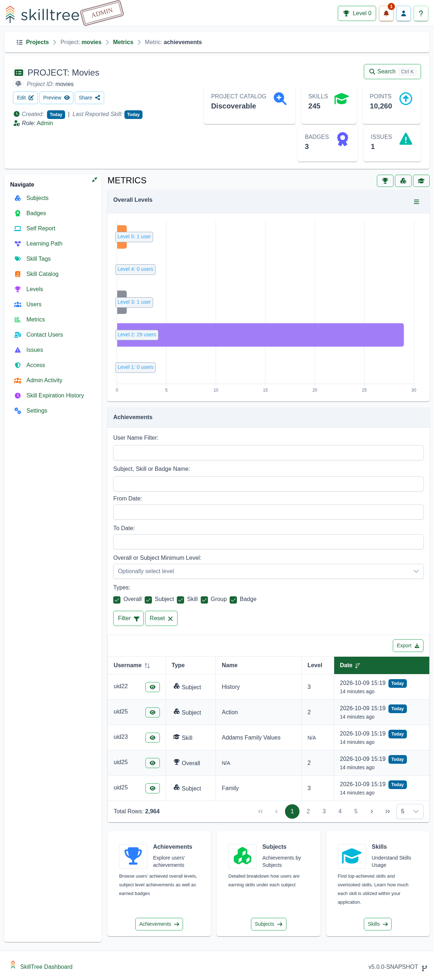View uid25 Action row eye button
The height and width of the screenshot is (980, 434).
(x=152, y=712)
